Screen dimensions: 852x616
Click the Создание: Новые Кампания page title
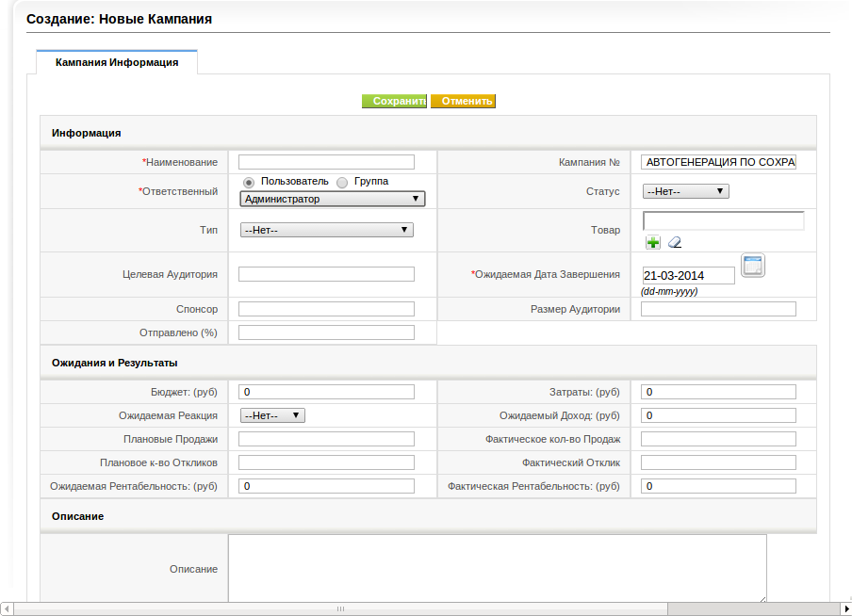click(119, 19)
